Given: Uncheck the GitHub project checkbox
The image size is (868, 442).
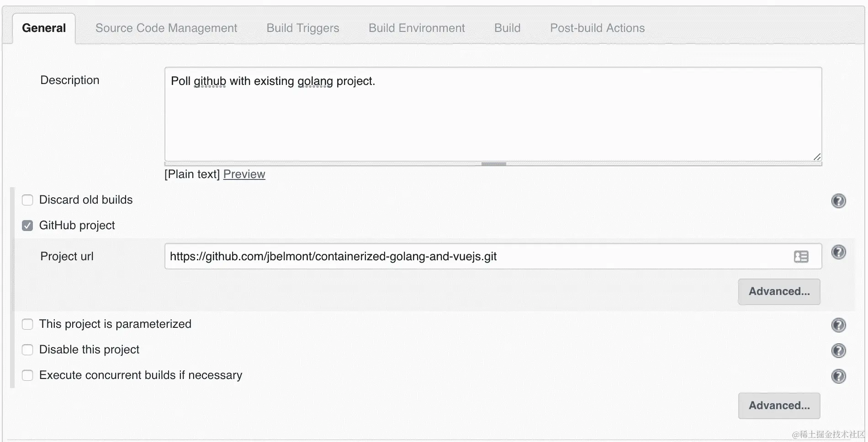Looking at the screenshot, I should tap(28, 226).
